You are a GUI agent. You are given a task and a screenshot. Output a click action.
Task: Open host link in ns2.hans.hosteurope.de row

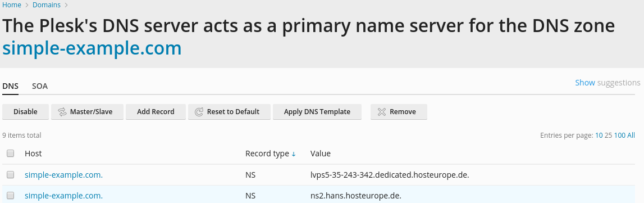pos(63,196)
